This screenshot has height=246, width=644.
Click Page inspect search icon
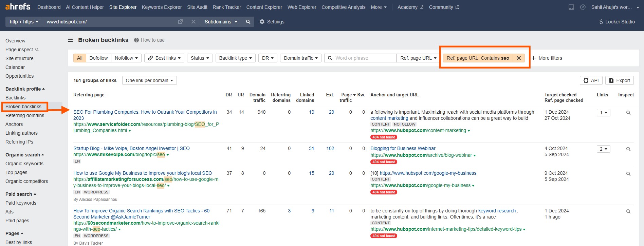(37, 50)
